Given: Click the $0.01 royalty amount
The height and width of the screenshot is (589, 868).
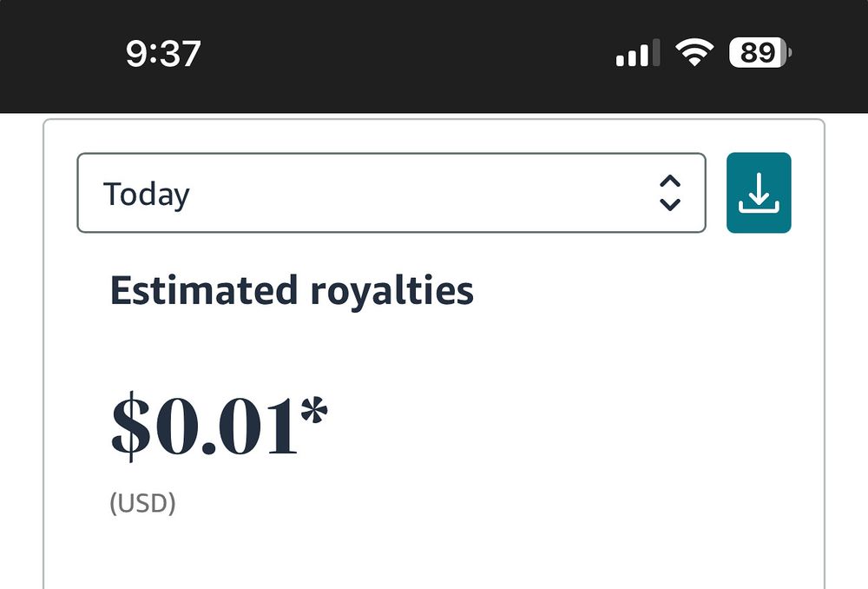Looking at the screenshot, I should [220, 426].
